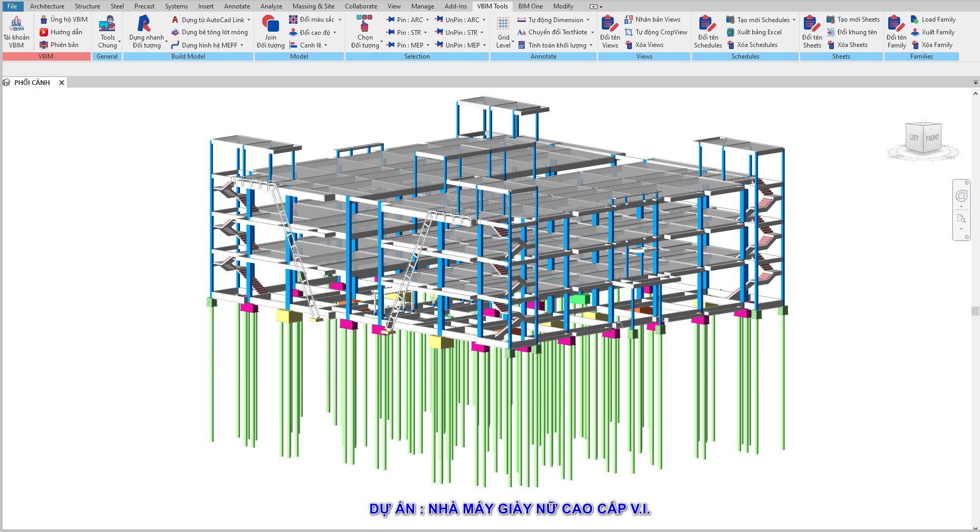Close the PHỐI CẢNH view tab

point(62,83)
